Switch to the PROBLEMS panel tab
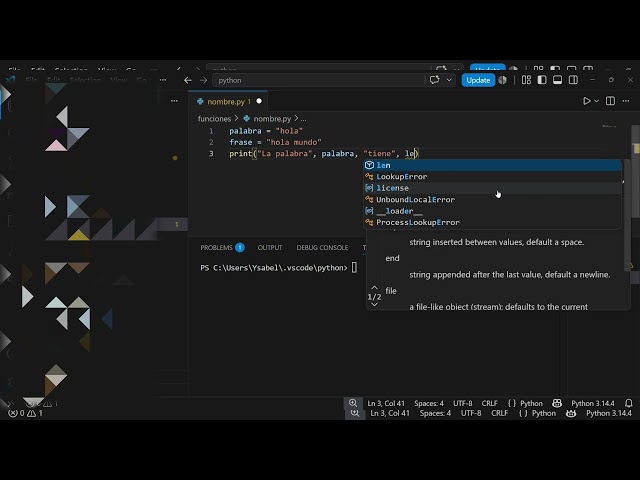640x480 pixels. (x=222, y=247)
